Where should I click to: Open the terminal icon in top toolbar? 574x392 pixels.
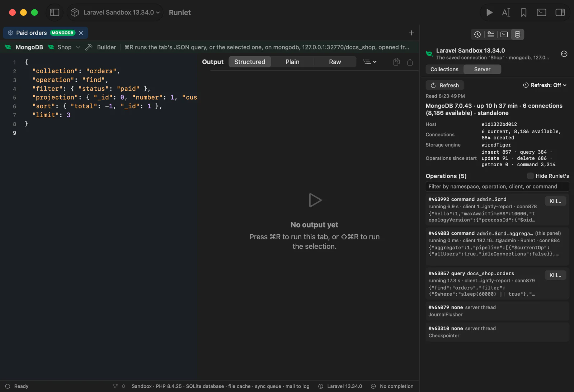541,13
